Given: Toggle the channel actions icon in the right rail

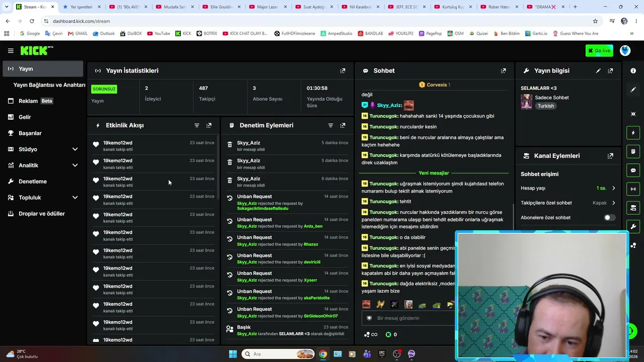Looking at the screenshot, I should click(633, 208).
